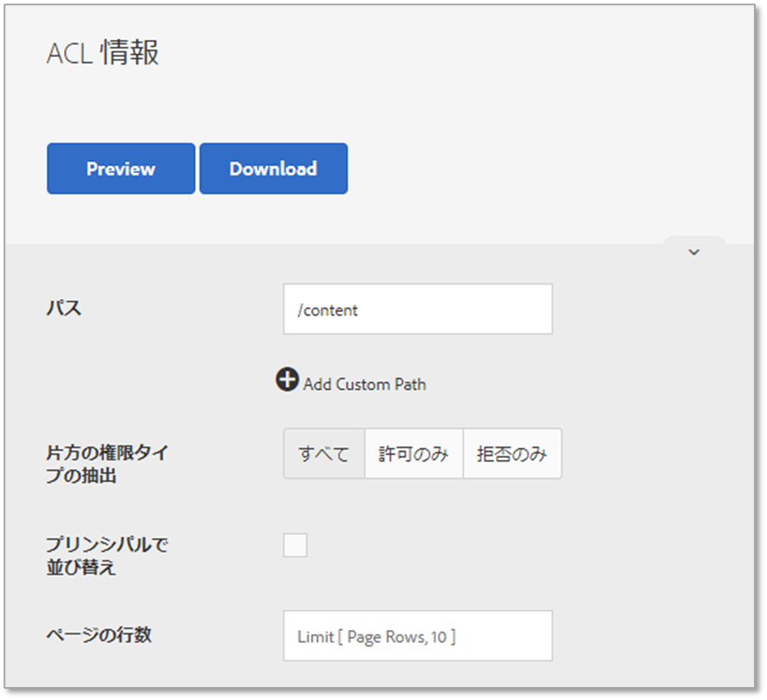Click the Download button
Viewport: 767px width, 700px height.
(x=273, y=169)
